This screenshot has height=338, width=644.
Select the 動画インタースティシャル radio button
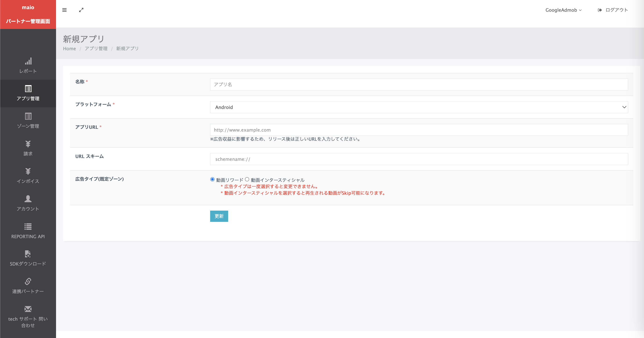click(x=247, y=179)
